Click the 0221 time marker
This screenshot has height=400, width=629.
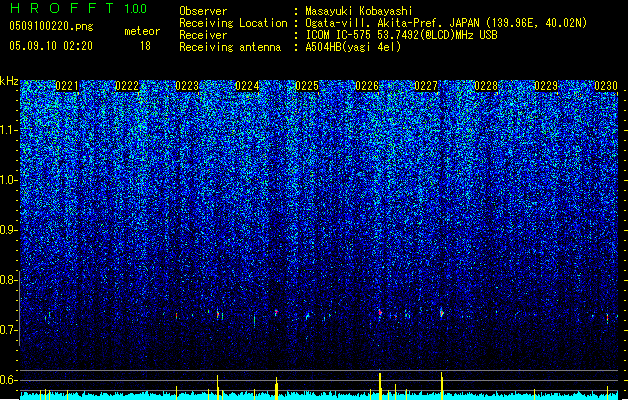[67, 86]
